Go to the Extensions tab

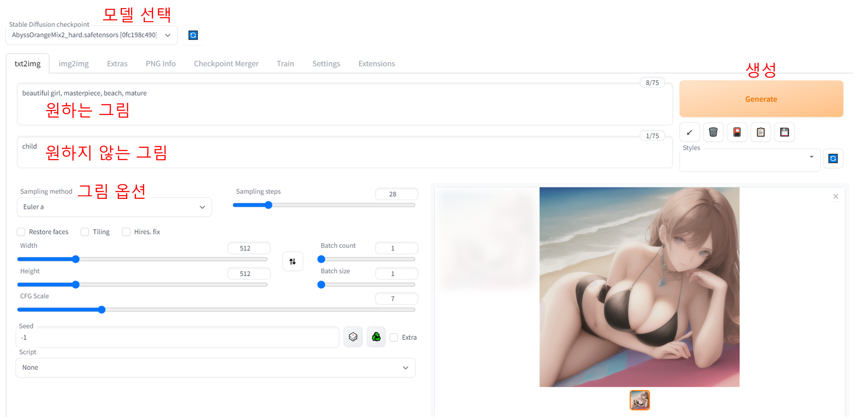click(377, 63)
